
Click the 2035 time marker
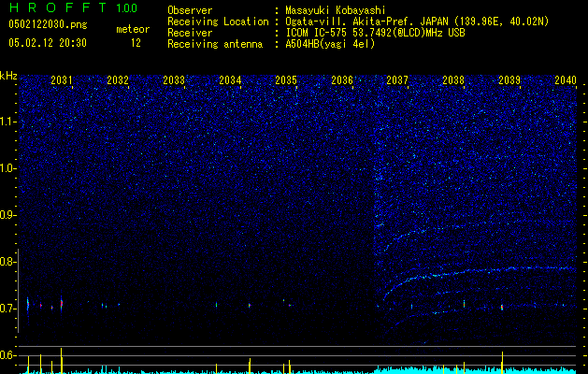click(x=286, y=80)
